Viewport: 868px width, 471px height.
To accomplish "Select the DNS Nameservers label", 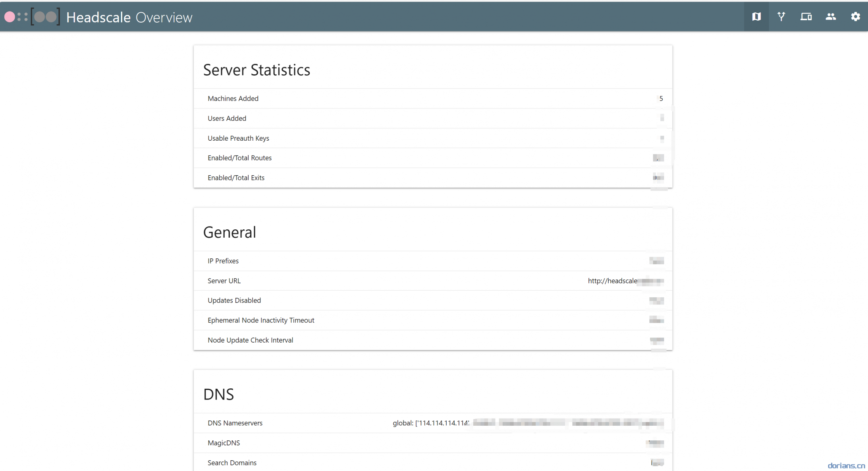I will point(235,423).
